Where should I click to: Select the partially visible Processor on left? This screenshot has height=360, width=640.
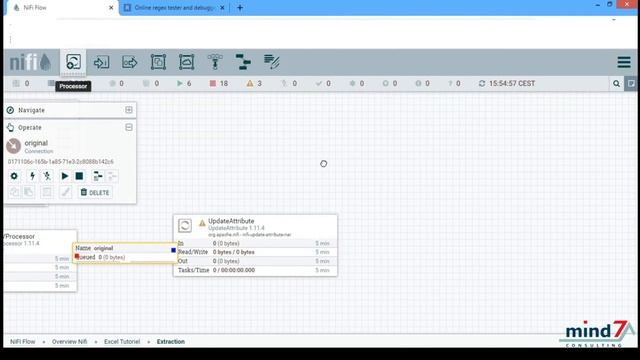point(40,260)
